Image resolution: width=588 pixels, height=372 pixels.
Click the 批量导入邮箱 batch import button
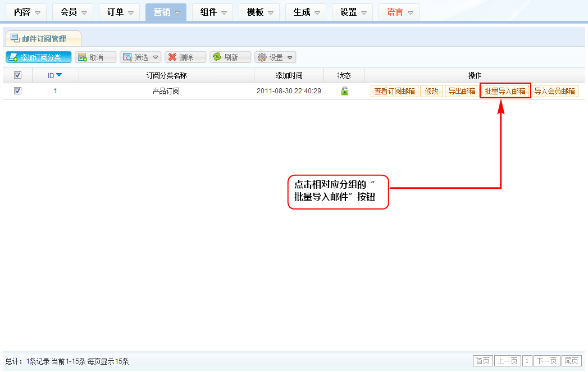click(505, 91)
